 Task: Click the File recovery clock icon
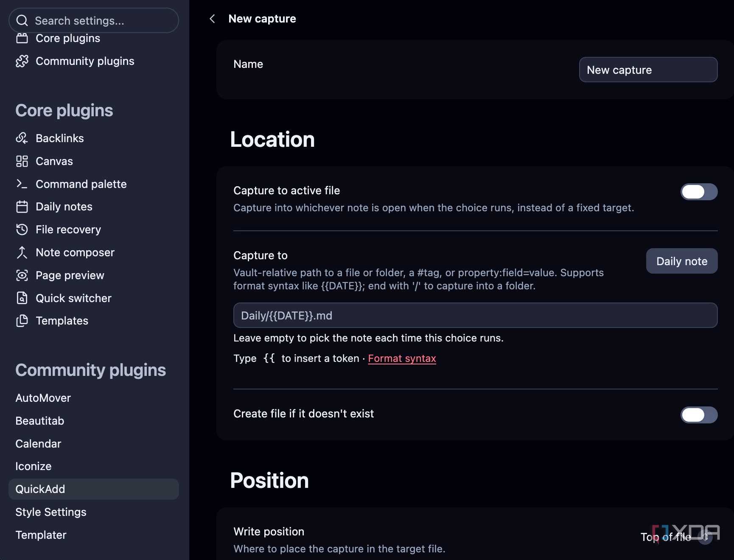point(22,230)
